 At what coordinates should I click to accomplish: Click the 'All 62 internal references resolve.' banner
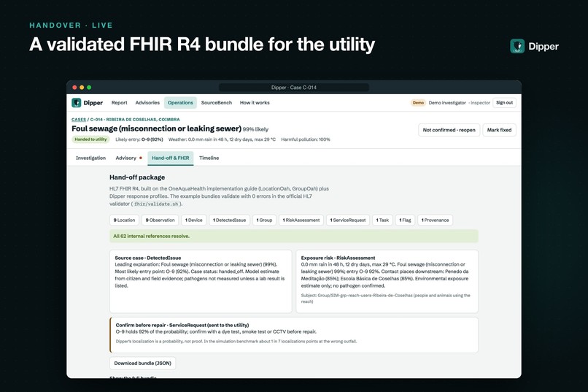click(293, 236)
